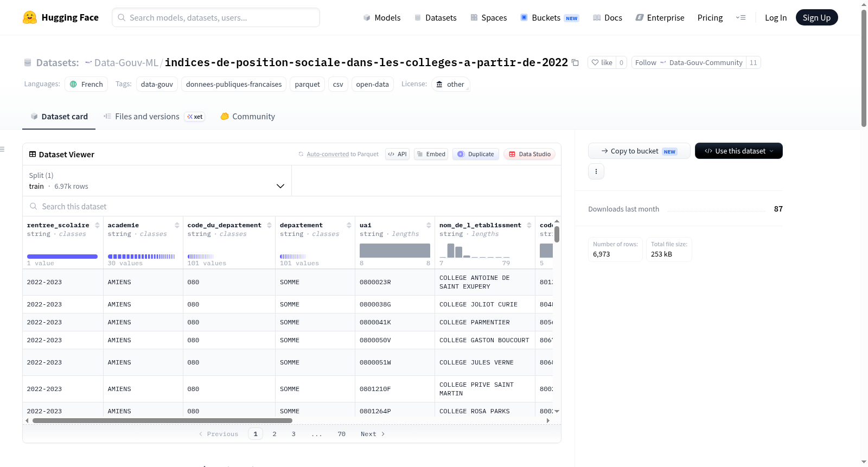Switch to the Dataset card tab

coord(59,116)
